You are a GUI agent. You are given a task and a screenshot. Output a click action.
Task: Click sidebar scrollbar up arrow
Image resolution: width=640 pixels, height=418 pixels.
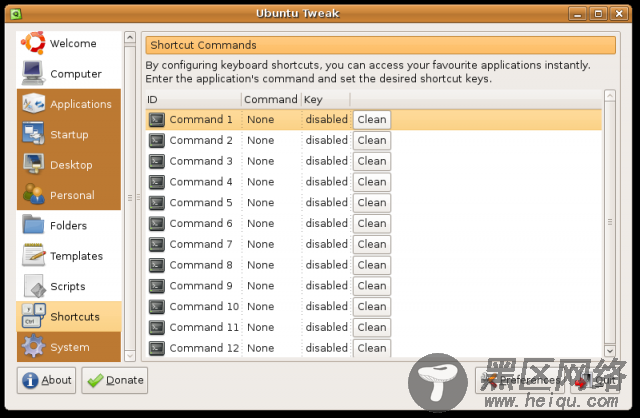[130, 38]
